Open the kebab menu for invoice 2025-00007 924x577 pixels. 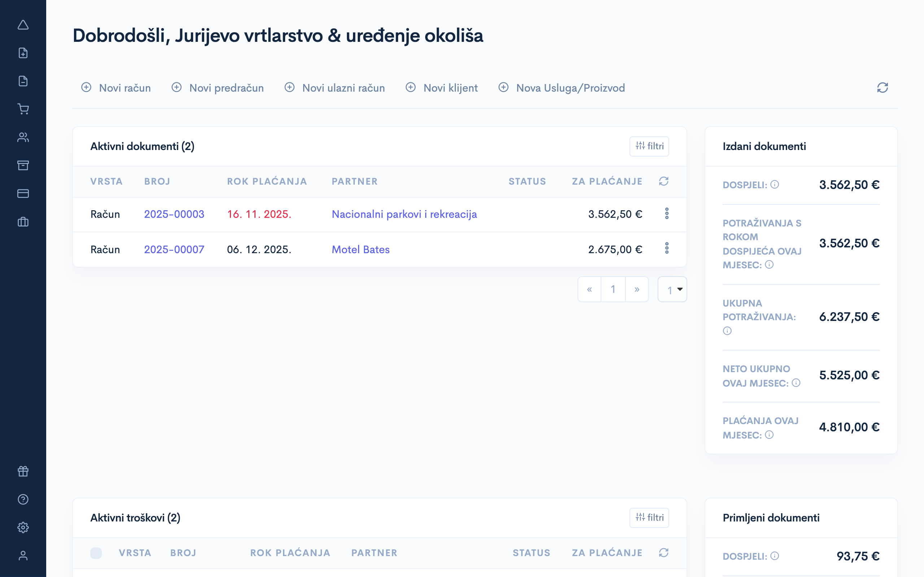tap(667, 249)
